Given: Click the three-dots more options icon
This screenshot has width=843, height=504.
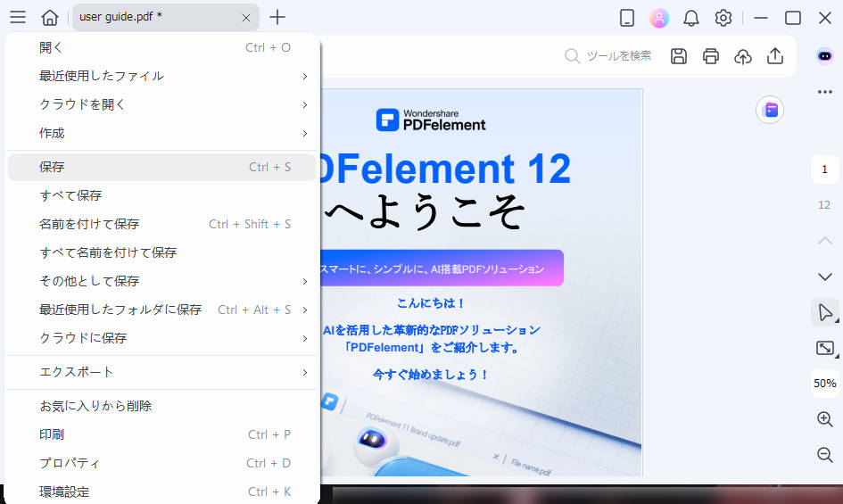Looking at the screenshot, I should (825, 92).
